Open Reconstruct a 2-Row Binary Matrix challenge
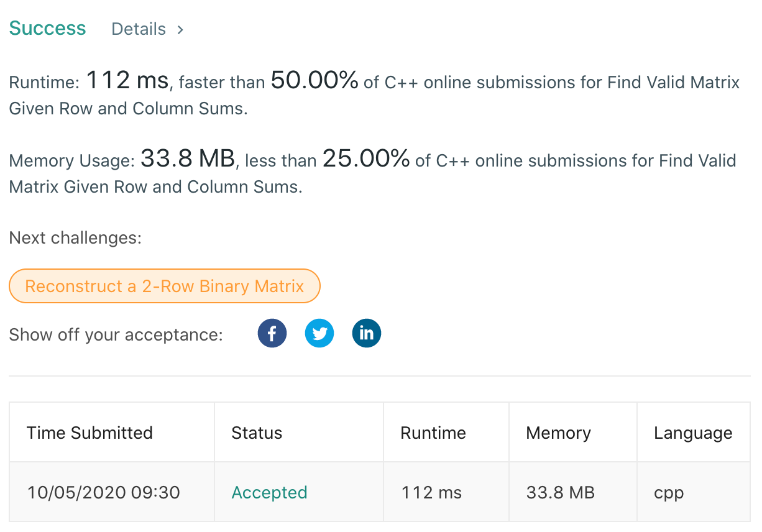The image size is (762, 532). pos(165,286)
